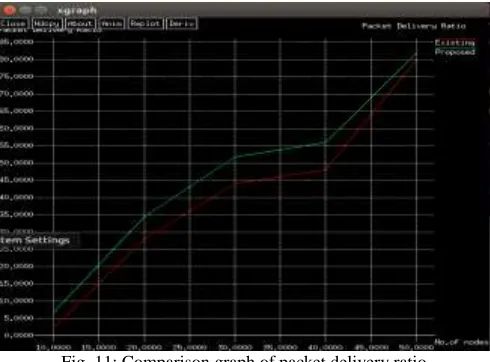Screen dimensions: 490x362
Task: Click the red window close control
Action: [9, 10]
